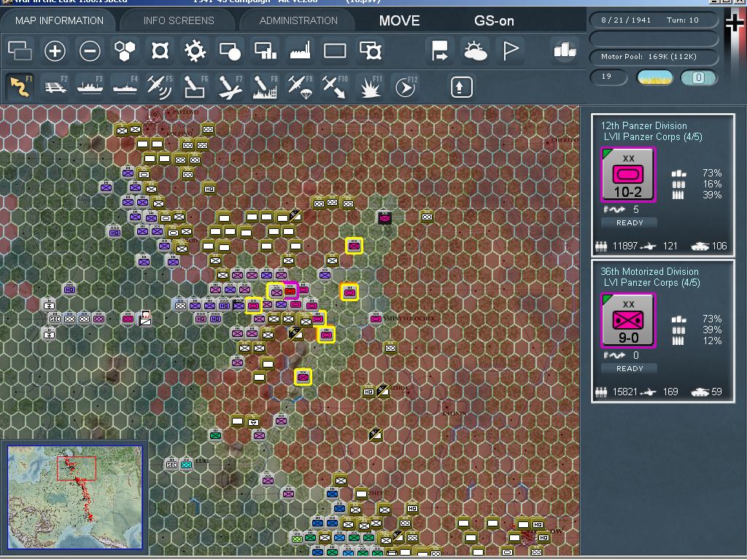Select Naval transport mode (F3) ship icon
This screenshot has width=747, height=560.
click(x=90, y=87)
